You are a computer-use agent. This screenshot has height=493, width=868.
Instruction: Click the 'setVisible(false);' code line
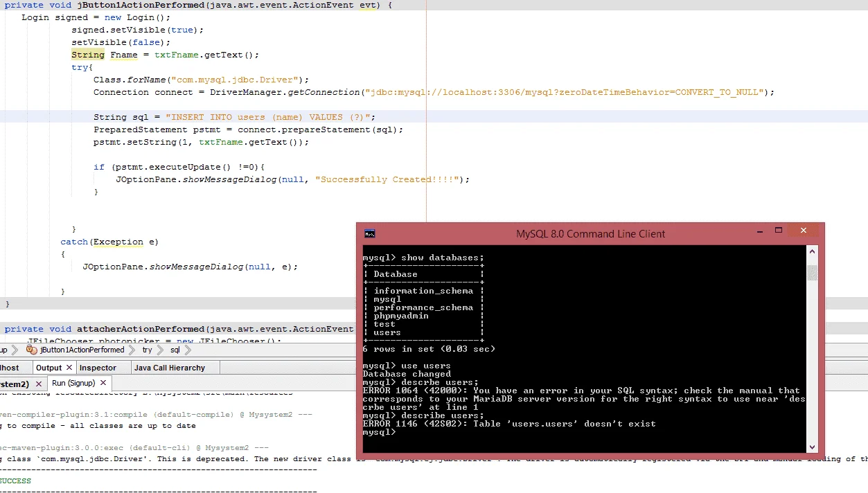(x=121, y=42)
